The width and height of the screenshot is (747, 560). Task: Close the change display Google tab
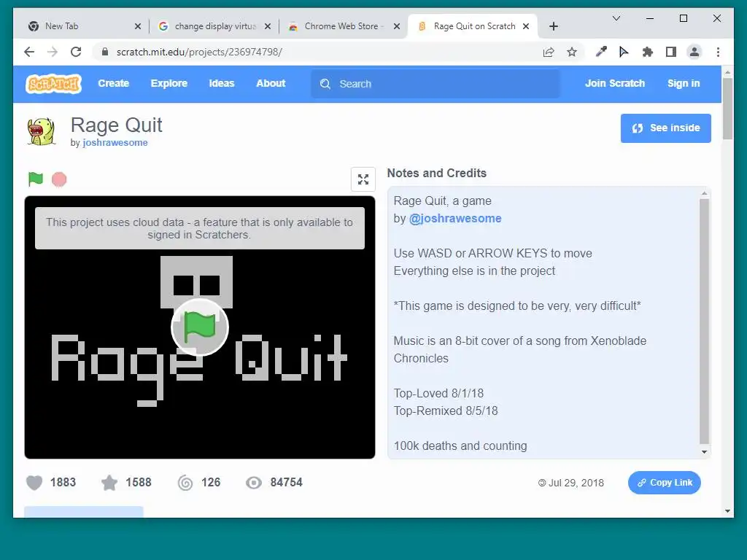(x=268, y=26)
